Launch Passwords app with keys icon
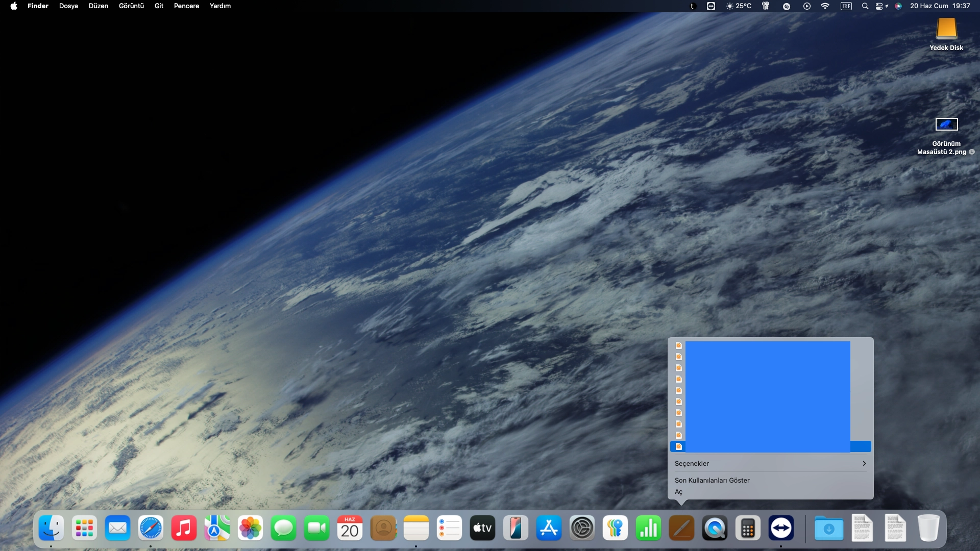The image size is (980, 551). [x=615, y=528]
